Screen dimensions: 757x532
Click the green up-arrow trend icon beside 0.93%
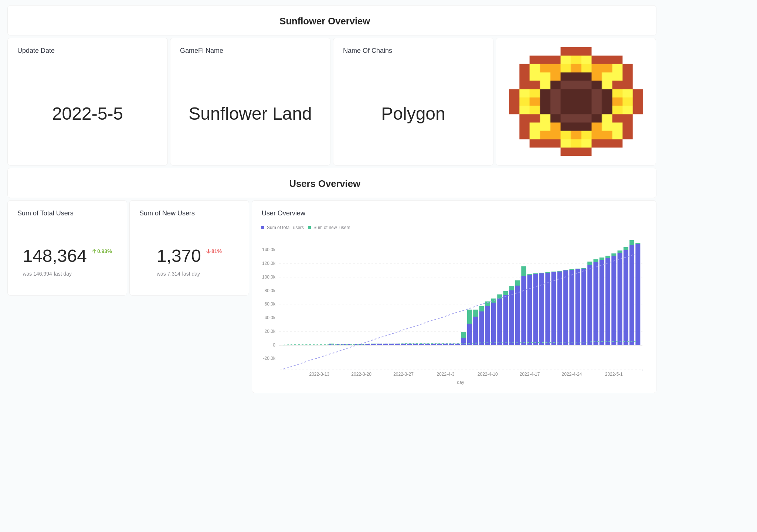(94, 251)
